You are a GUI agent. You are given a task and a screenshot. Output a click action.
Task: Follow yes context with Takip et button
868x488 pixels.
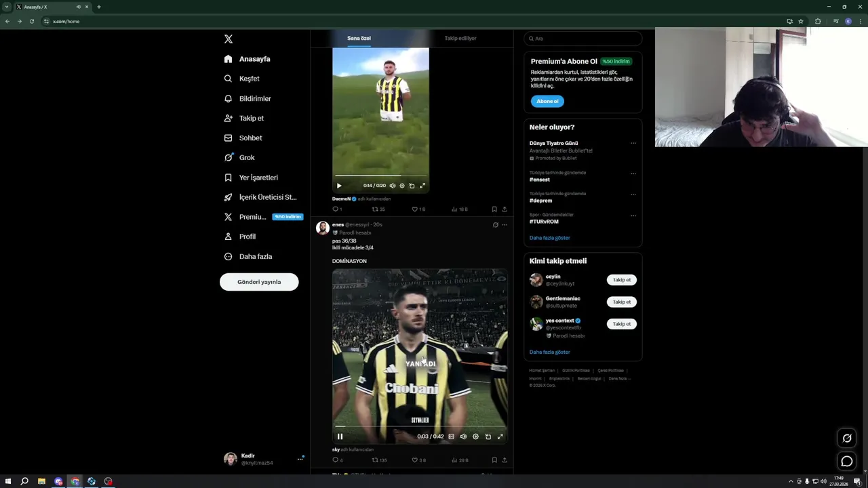pos(622,324)
